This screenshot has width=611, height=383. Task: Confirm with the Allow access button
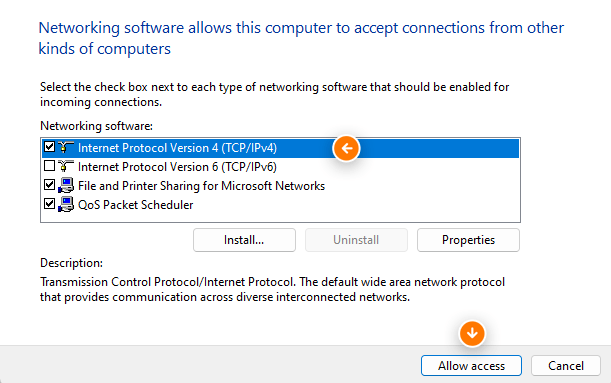coord(471,366)
